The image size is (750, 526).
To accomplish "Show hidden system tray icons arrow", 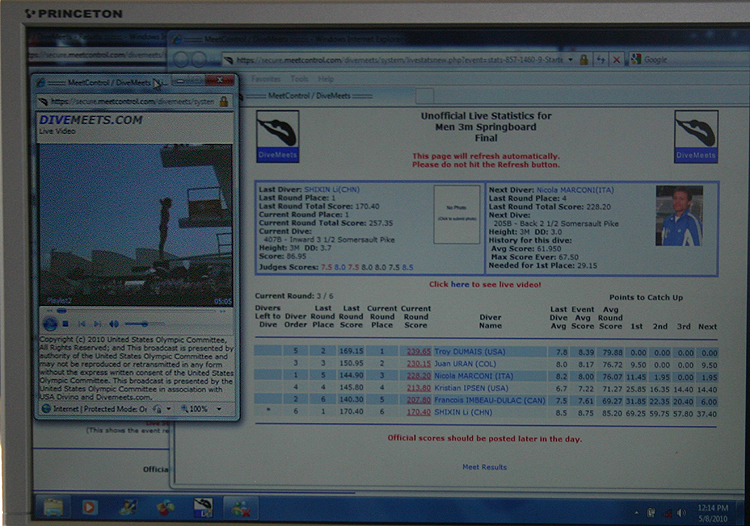I will pyautogui.click(x=636, y=513).
